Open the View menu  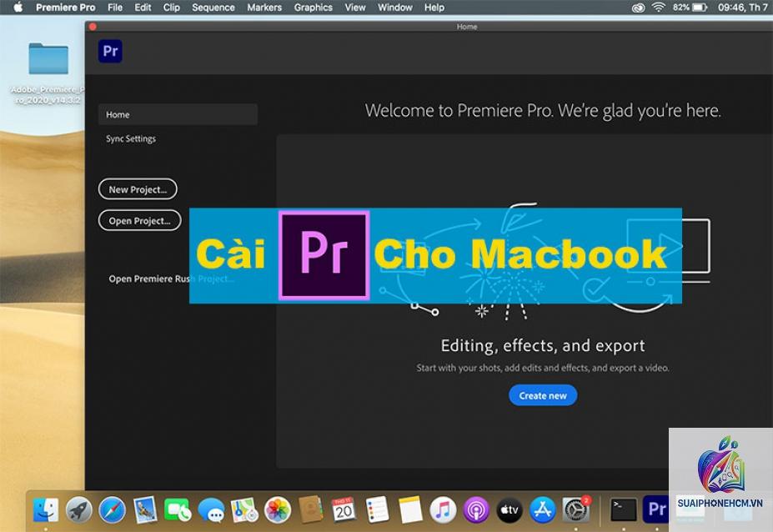coord(355,8)
